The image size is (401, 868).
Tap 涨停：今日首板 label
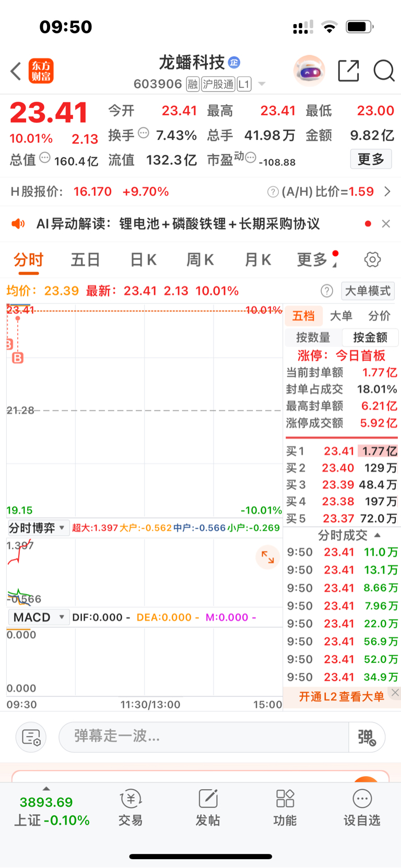pyautogui.click(x=341, y=355)
